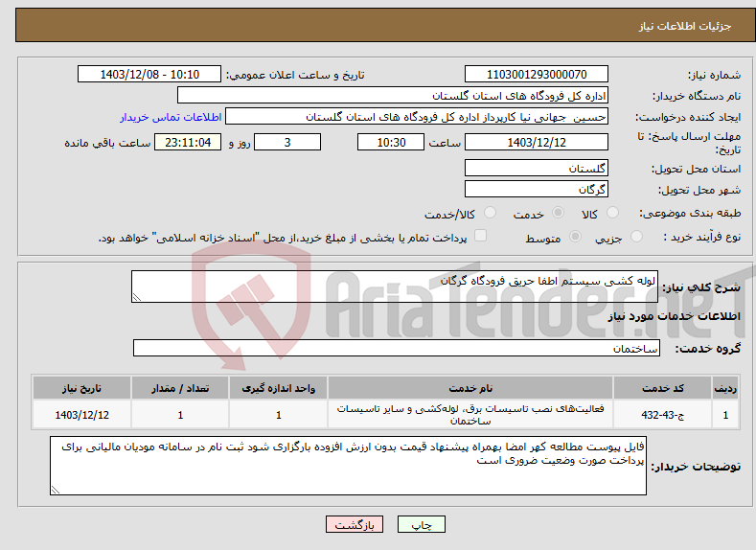Select the کالا radio button
The height and width of the screenshot is (550, 756).
pos(612,213)
